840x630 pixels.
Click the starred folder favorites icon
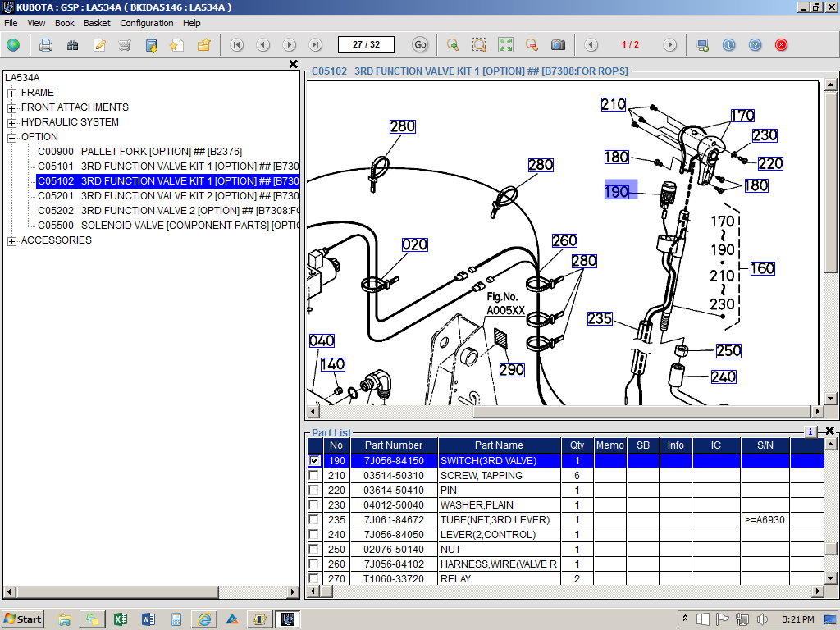(203, 45)
